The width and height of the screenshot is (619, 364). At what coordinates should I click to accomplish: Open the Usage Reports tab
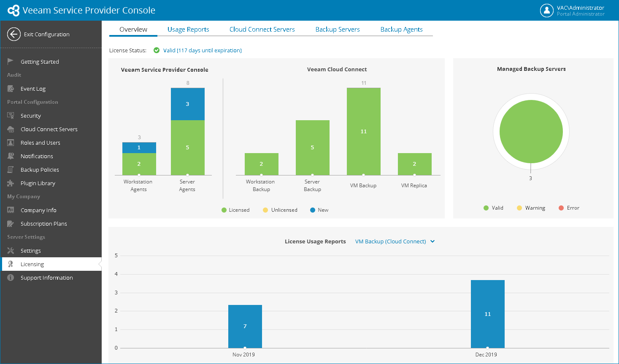188,30
